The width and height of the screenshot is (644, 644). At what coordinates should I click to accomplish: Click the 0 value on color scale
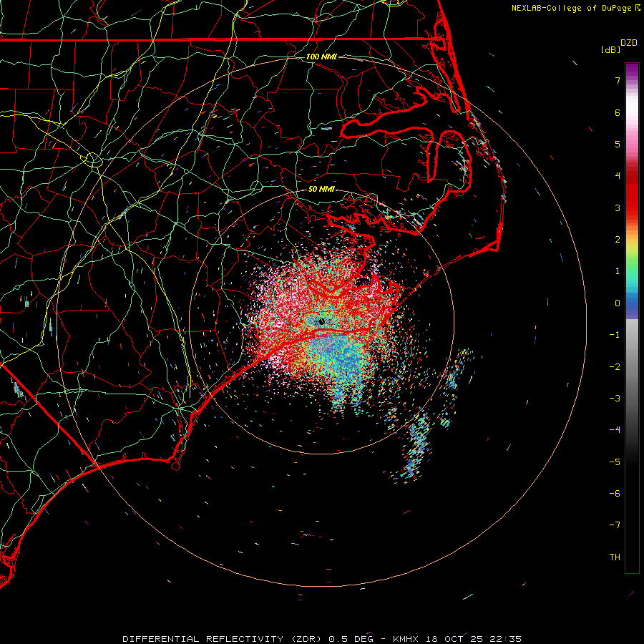(618, 303)
